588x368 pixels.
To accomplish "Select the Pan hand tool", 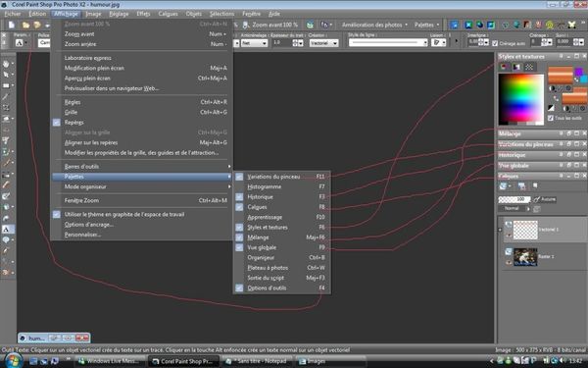I will [6, 64].
